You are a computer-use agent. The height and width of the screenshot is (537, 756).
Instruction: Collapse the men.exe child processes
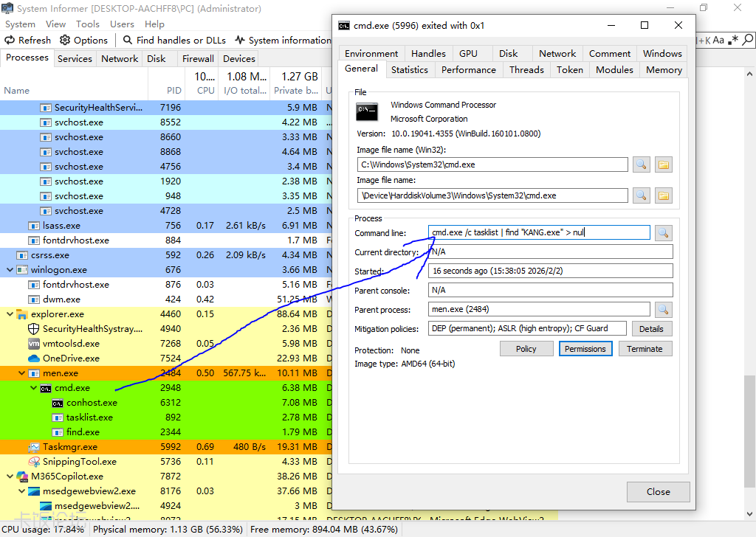coord(21,373)
